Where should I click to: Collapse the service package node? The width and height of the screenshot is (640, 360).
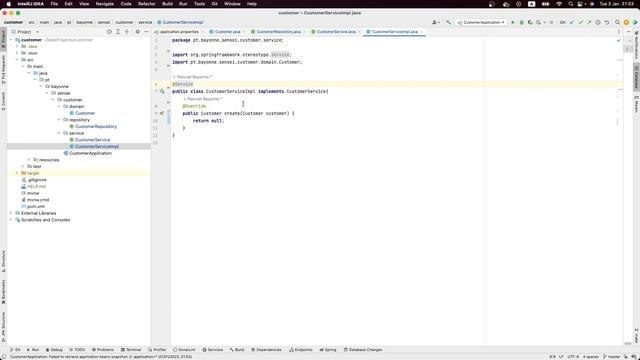[x=59, y=133]
